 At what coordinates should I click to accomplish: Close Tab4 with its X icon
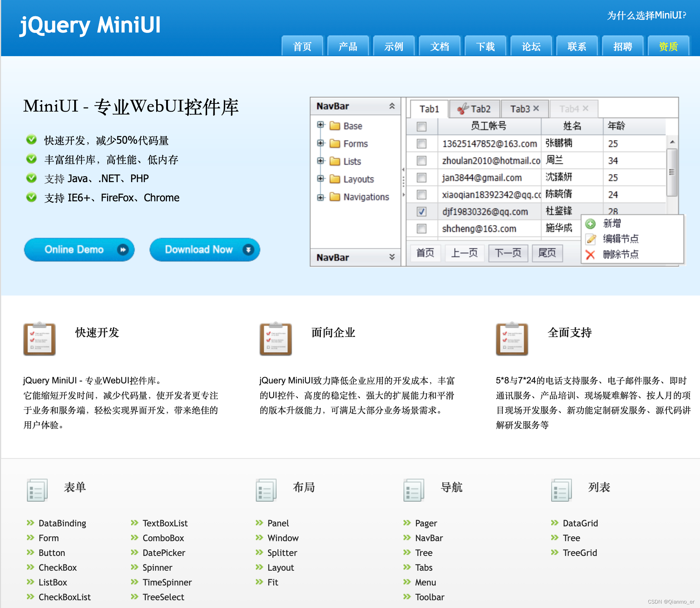585,108
